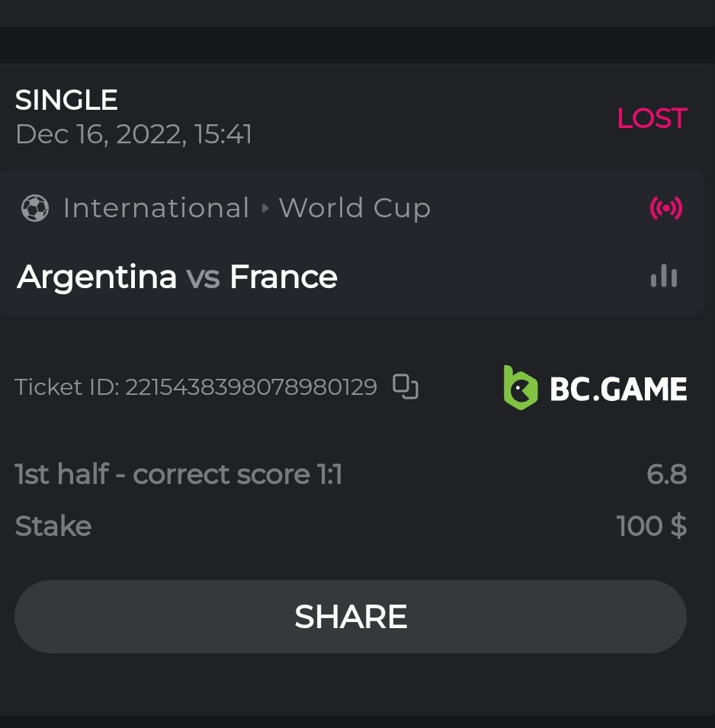Open the International category link
This screenshot has height=728, width=715.
point(156,208)
